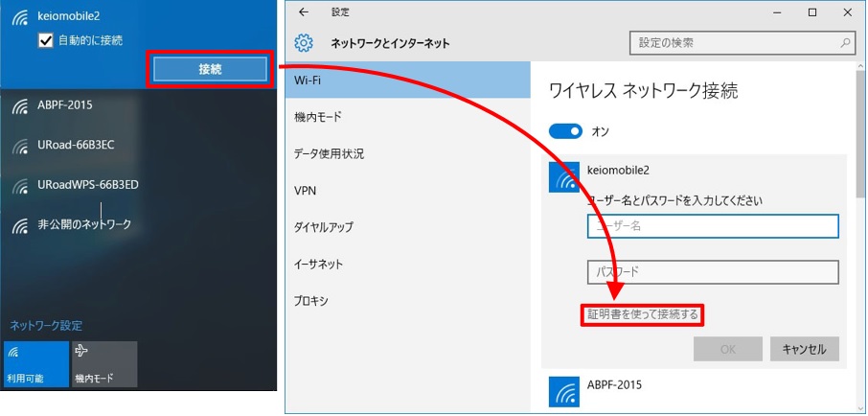Viewport: 868px width, 416px height.
Task: Toggle the 自動的に接続 checkbox
Action: [x=45, y=40]
